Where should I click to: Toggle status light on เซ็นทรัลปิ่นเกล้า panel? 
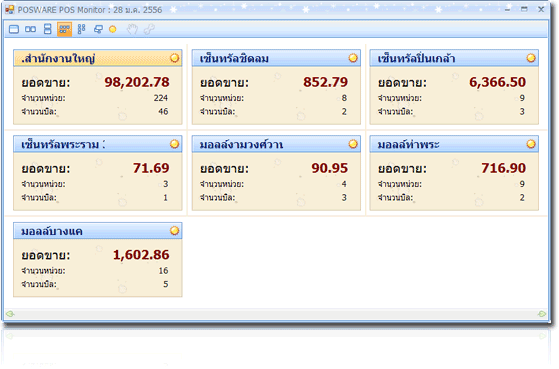pyautogui.click(x=531, y=58)
